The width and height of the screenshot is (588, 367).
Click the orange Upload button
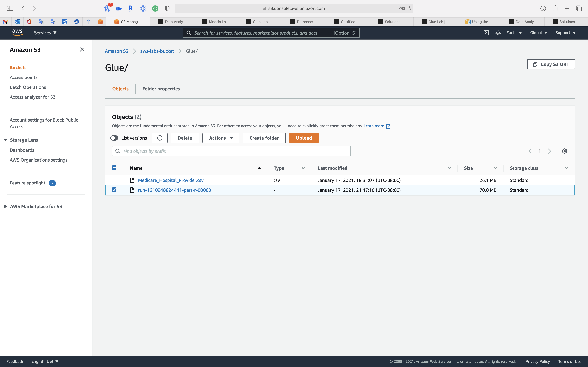pyautogui.click(x=304, y=138)
